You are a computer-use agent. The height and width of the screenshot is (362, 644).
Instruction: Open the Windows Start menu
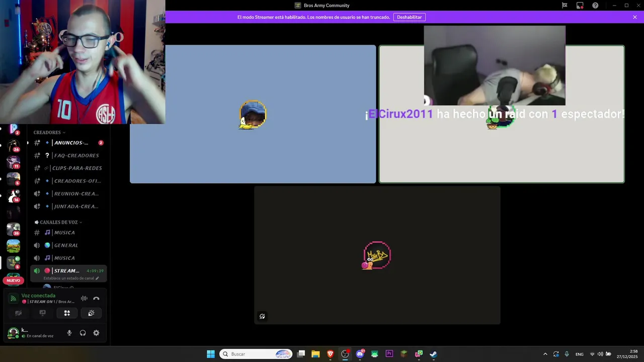point(211,354)
